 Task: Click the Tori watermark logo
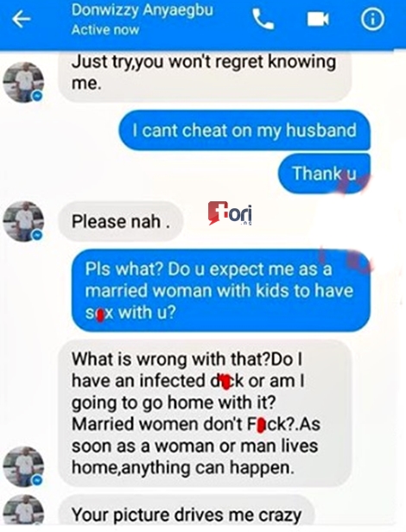tap(230, 213)
